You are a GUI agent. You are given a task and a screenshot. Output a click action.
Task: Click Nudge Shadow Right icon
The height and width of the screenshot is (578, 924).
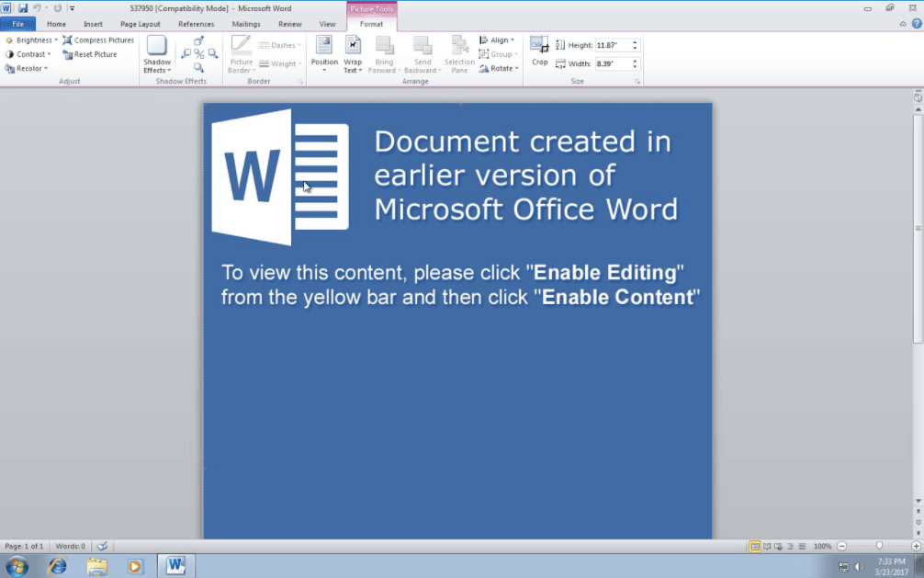point(213,54)
